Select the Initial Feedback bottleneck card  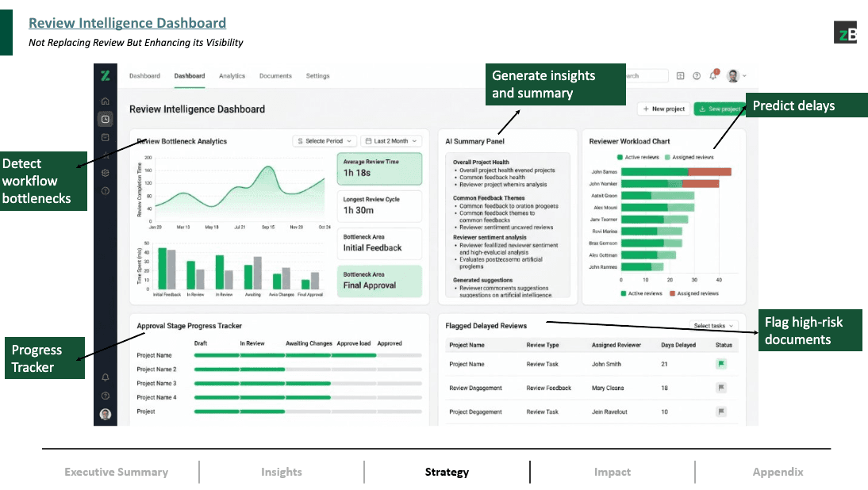[x=379, y=243]
